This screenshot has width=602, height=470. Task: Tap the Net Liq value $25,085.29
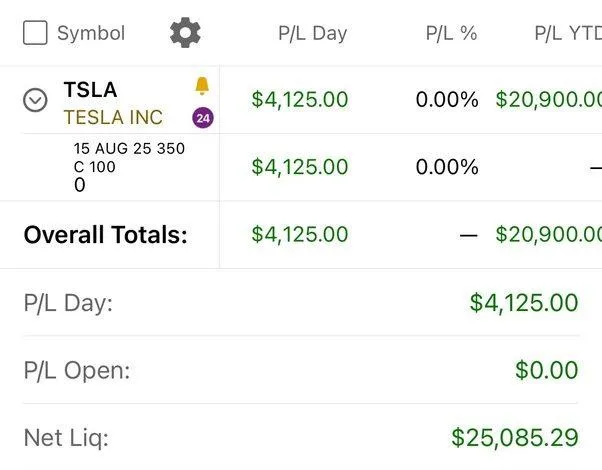[x=514, y=437]
